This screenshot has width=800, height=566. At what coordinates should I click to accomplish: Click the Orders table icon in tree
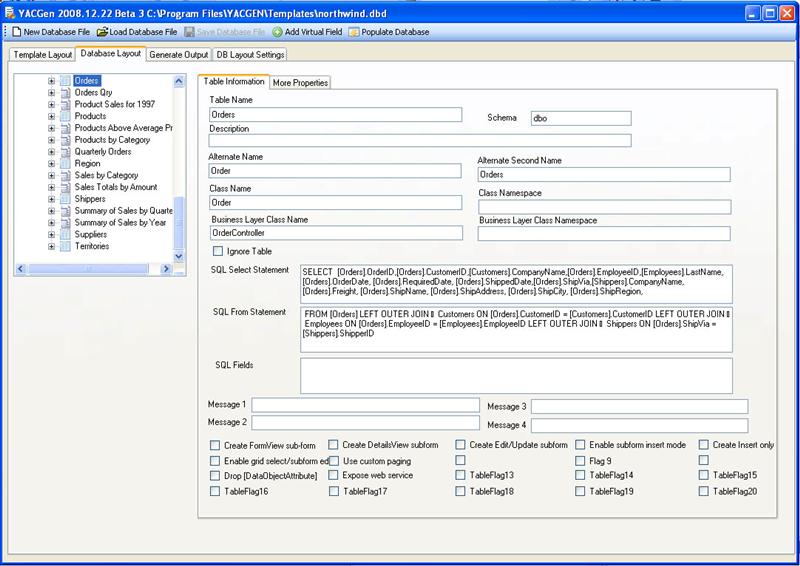click(65, 81)
